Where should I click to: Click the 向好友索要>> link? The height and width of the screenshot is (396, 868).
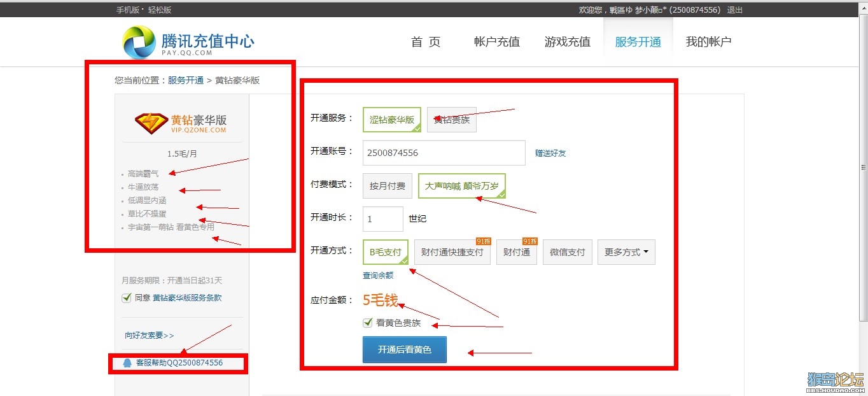pyautogui.click(x=150, y=336)
